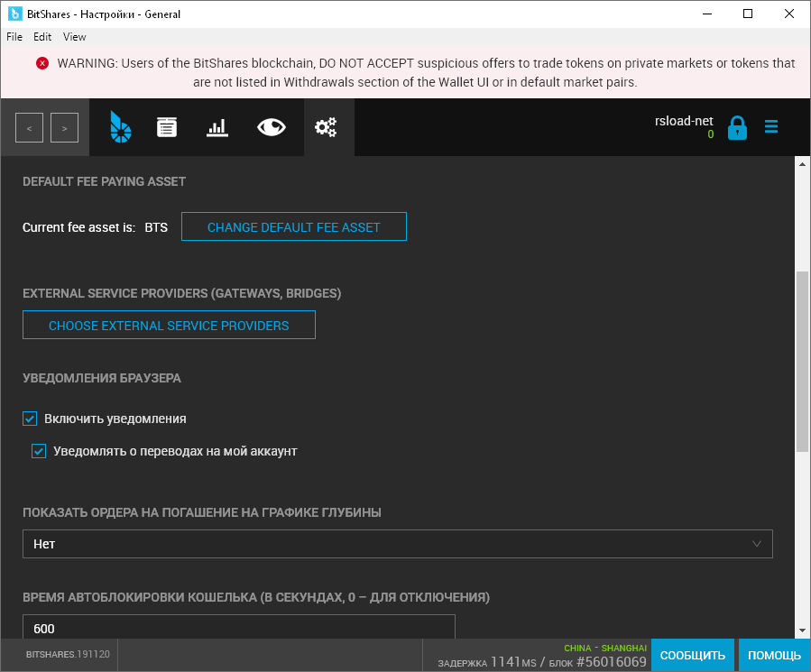Viewport: 811px width, 672px height.
Task: Open the File menu
Action: click(14, 37)
